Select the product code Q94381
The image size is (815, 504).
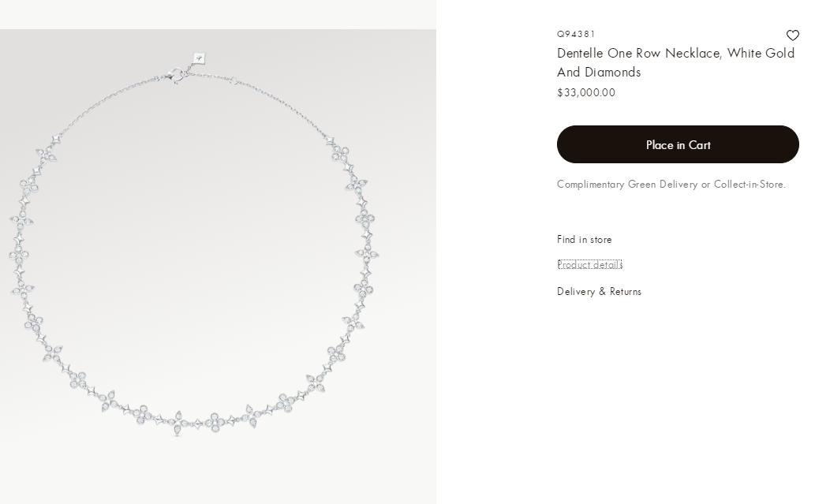click(576, 34)
